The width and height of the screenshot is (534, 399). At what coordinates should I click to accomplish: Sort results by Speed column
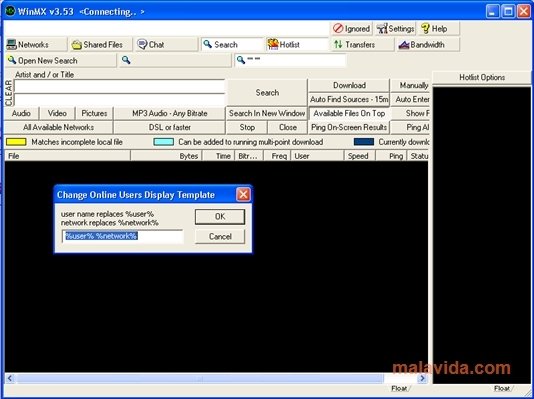coord(360,156)
